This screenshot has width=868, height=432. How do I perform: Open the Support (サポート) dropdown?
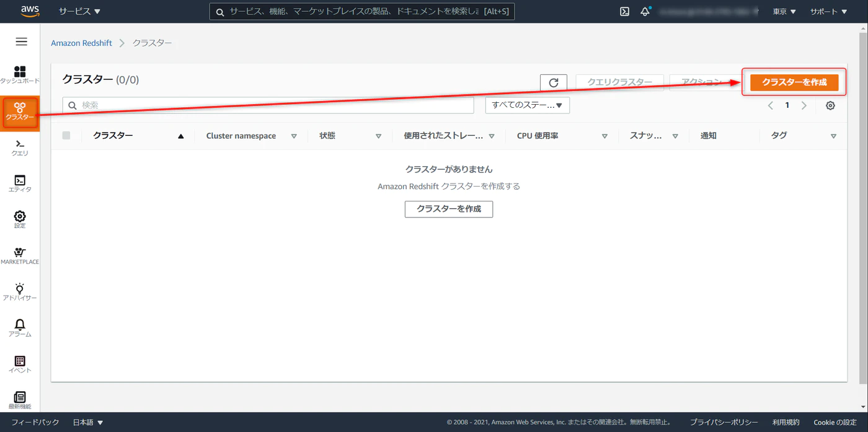click(828, 11)
